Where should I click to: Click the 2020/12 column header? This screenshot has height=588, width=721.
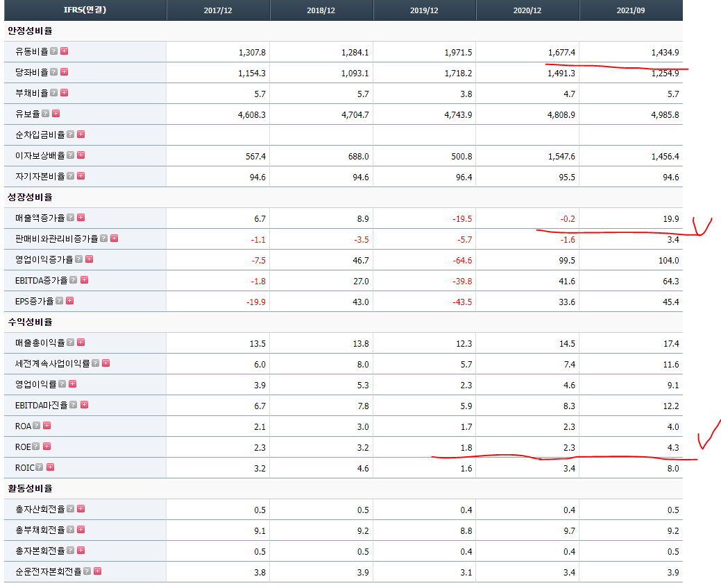point(527,10)
